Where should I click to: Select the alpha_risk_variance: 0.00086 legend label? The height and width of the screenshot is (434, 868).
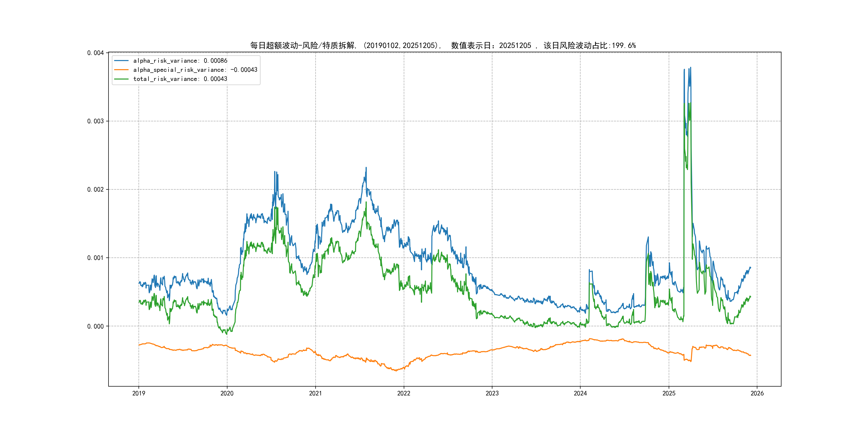180,61
